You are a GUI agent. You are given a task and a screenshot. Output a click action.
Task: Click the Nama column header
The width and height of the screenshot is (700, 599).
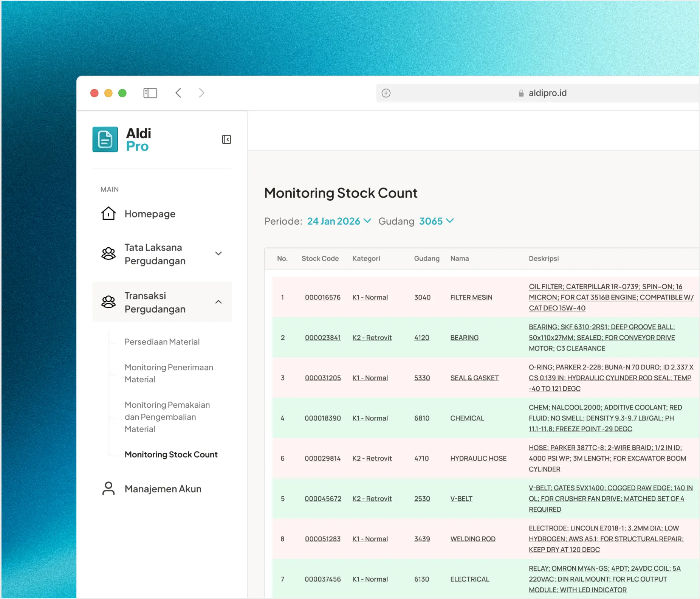(x=460, y=259)
